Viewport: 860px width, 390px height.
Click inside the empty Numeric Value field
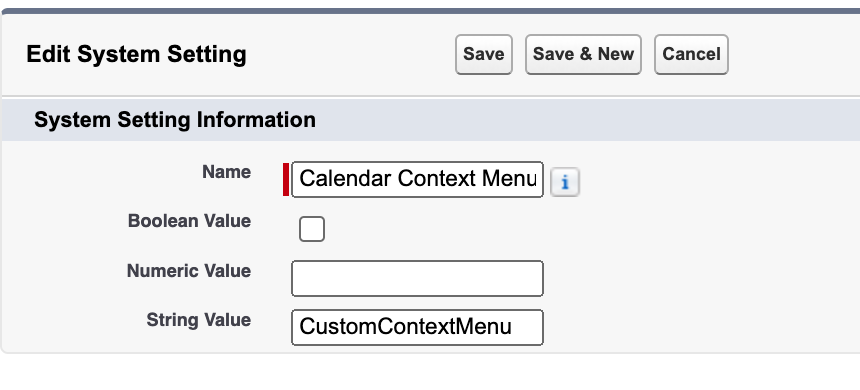417,279
